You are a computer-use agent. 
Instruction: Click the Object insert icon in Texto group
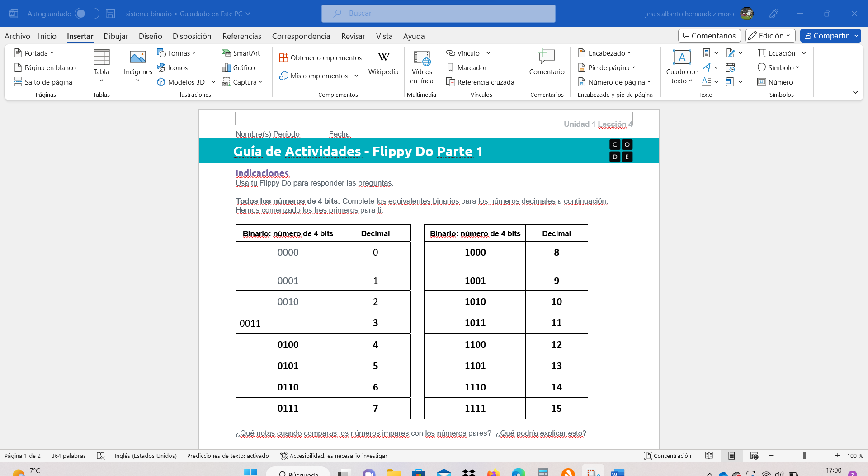tap(729, 82)
